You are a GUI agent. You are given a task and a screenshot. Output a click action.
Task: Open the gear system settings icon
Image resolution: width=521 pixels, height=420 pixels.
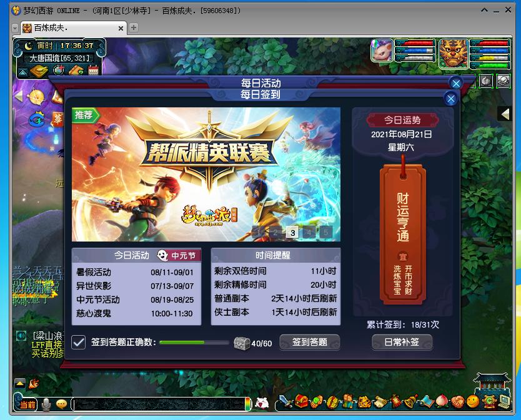click(x=489, y=401)
